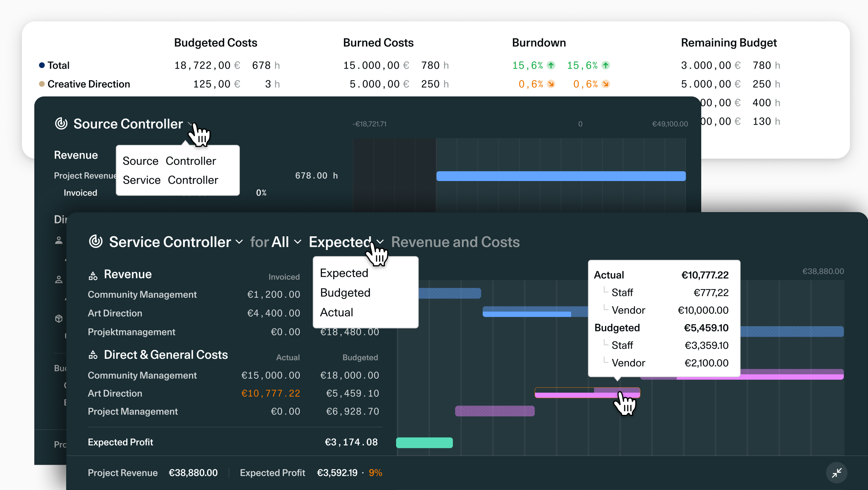
Task: Click the €18,000.00 budgeted Community Management value
Action: click(349, 375)
